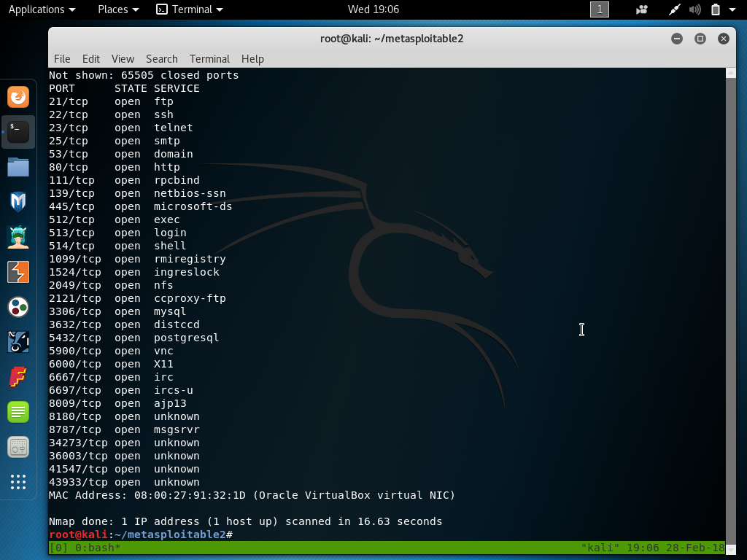Image resolution: width=747 pixels, height=560 pixels.
Task: Click the 2121/tcp ccproxy-ftp line
Action: click(137, 298)
